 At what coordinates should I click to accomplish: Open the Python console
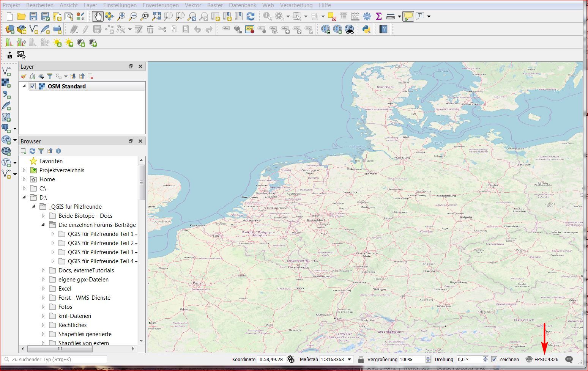pyautogui.click(x=366, y=29)
